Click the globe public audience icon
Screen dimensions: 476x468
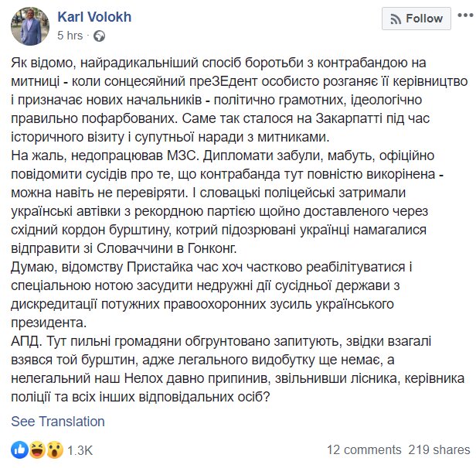click(99, 36)
